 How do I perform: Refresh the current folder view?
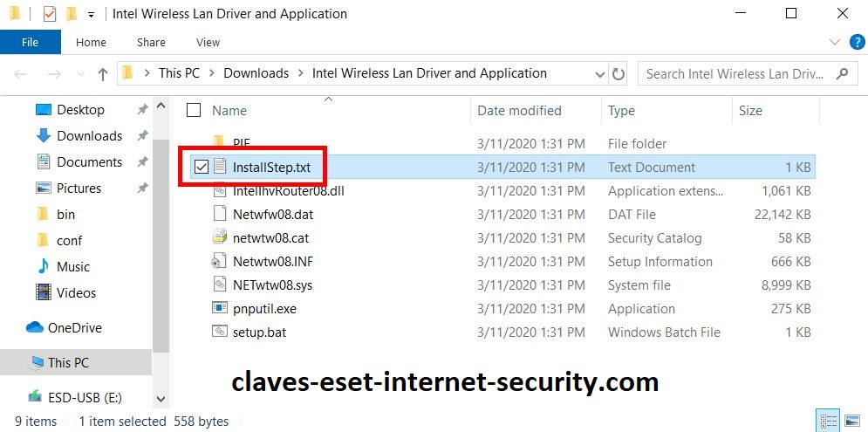click(x=619, y=74)
